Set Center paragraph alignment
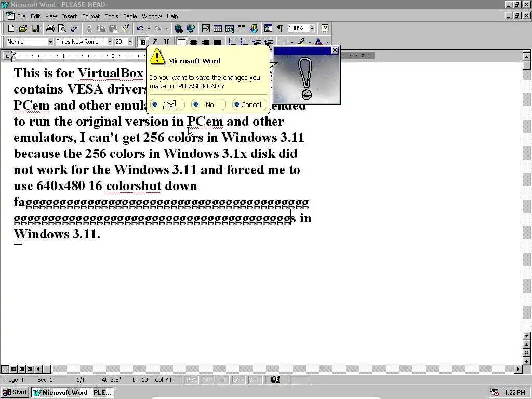 (193, 42)
